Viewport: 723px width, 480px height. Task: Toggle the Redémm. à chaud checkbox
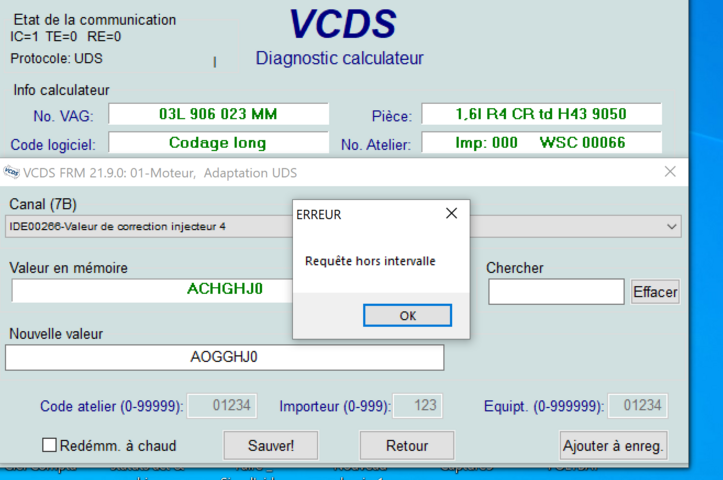[49, 445]
